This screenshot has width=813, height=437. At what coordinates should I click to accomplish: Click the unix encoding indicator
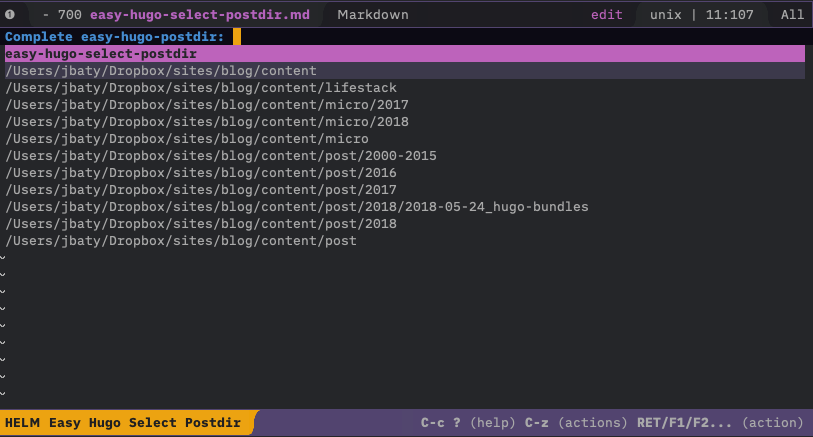pos(666,15)
